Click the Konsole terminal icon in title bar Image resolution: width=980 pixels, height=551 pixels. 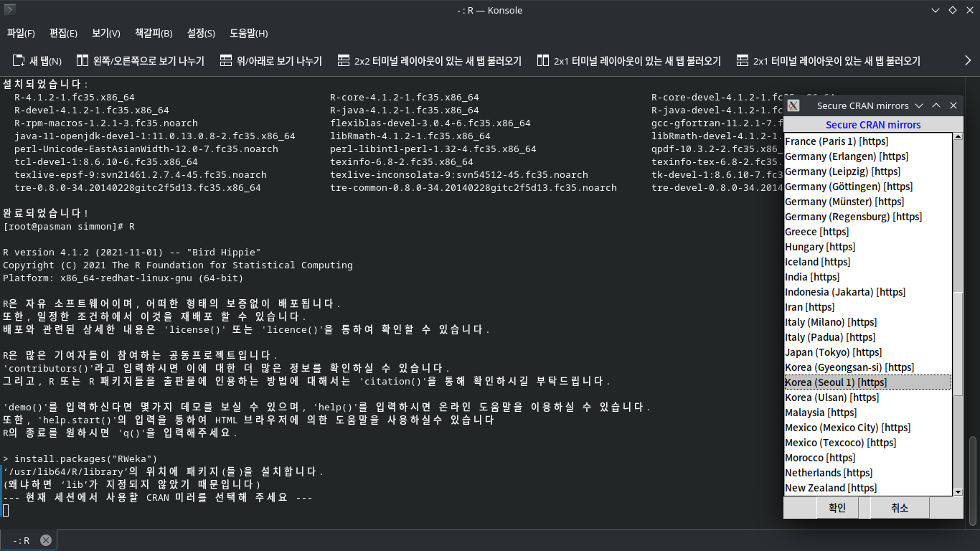pyautogui.click(x=10, y=10)
